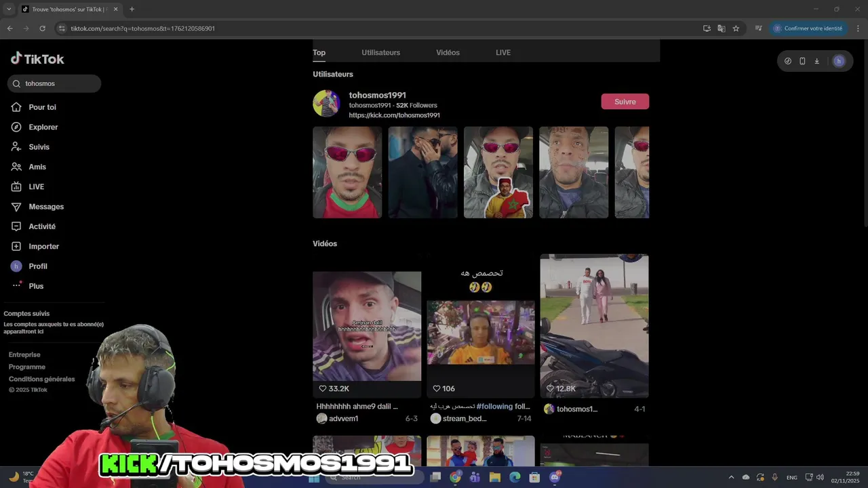Click the translate page icon

pos(722,28)
